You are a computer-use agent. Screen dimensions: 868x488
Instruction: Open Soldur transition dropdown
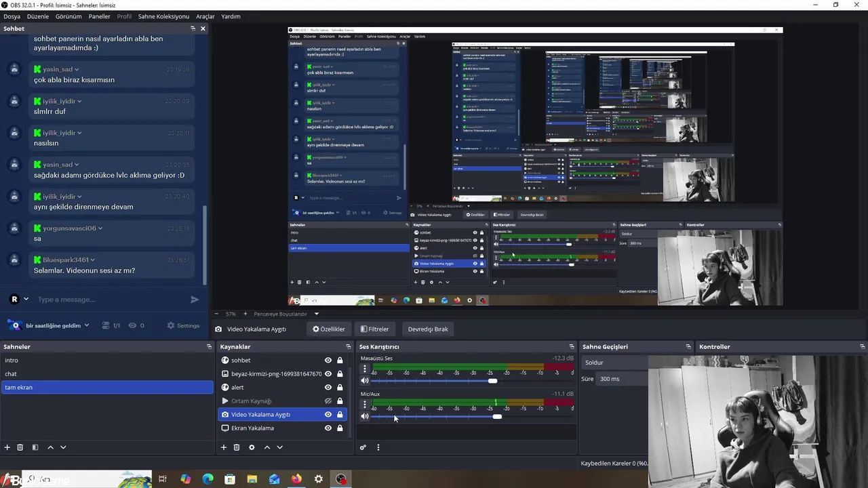point(614,363)
